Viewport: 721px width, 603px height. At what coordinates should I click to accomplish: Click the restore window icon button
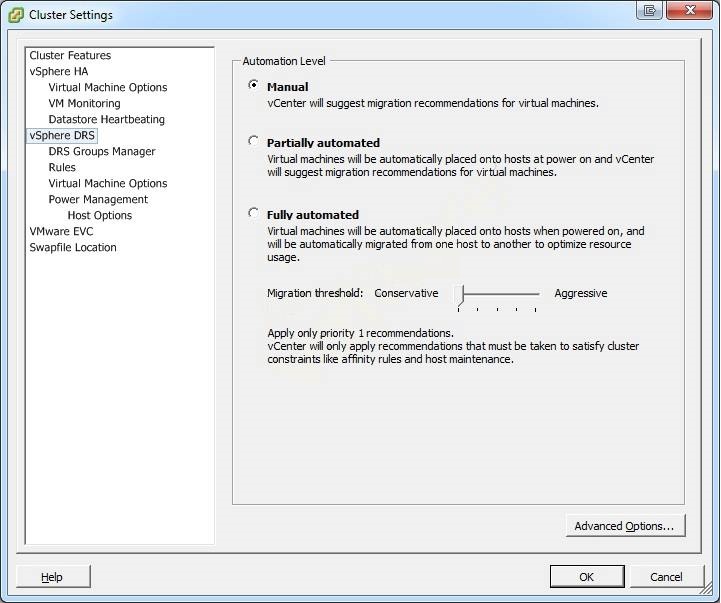(x=650, y=10)
